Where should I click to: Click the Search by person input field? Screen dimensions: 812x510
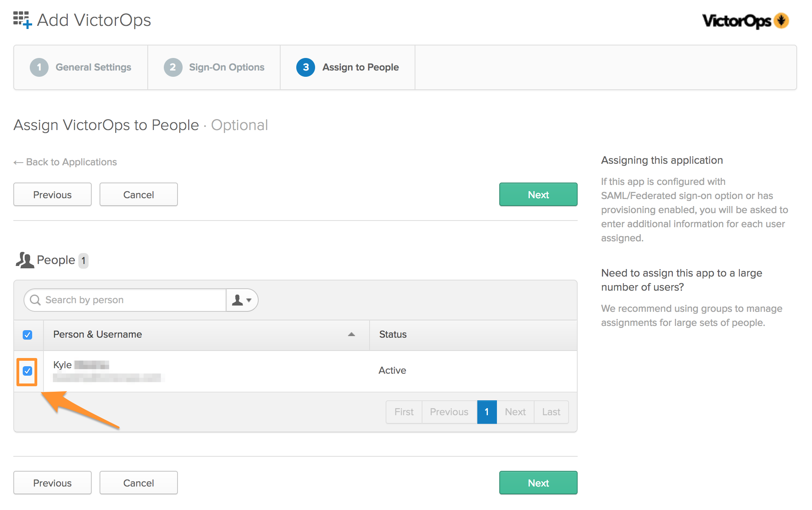123,300
